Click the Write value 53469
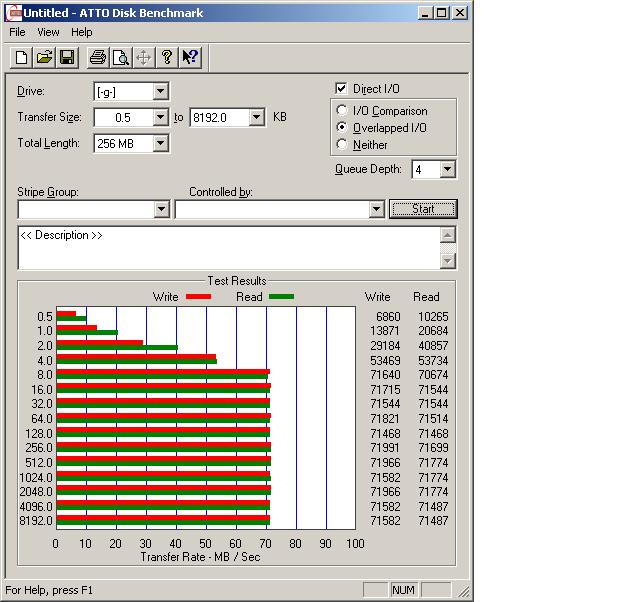This screenshot has height=602, width=640. pyautogui.click(x=385, y=361)
